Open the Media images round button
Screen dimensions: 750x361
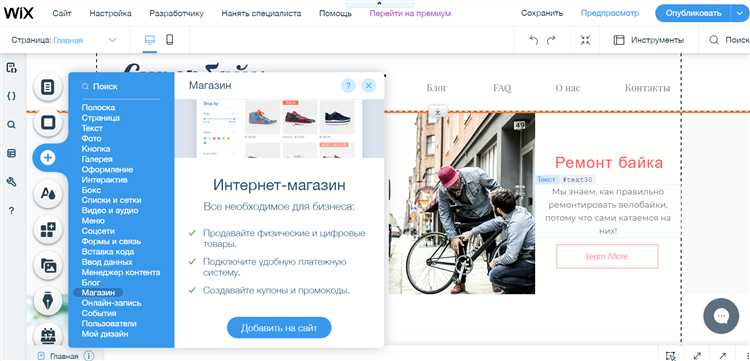(47, 265)
